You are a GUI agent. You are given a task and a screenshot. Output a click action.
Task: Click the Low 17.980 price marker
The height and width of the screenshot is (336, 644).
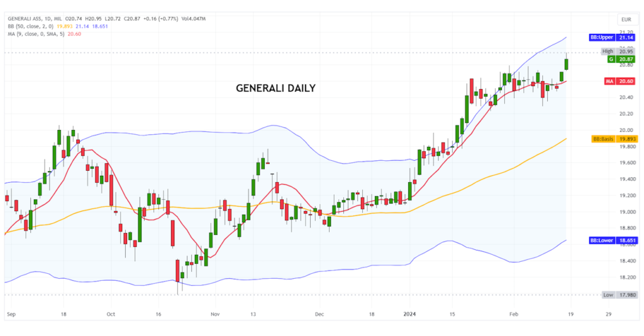616,295
